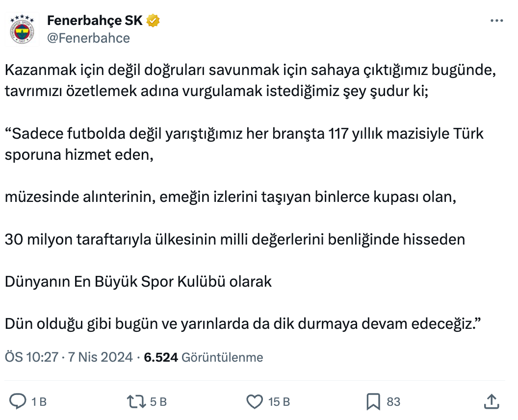
Task: Click the like count 15 B
Action: click(279, 402)
